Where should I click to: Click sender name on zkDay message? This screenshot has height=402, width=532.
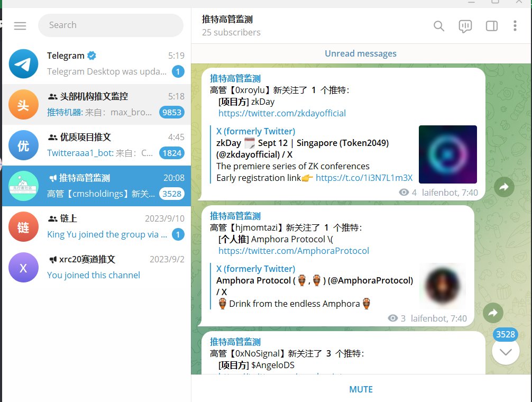coord(235,78)
